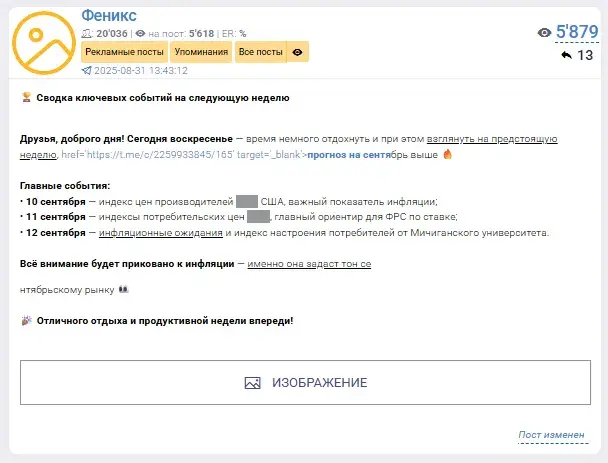Image resolution: width=608 pixels, height=463 pixels.
Task: Click underlined 'взглянуть на предстоящую' text
Action: (492, 139)
